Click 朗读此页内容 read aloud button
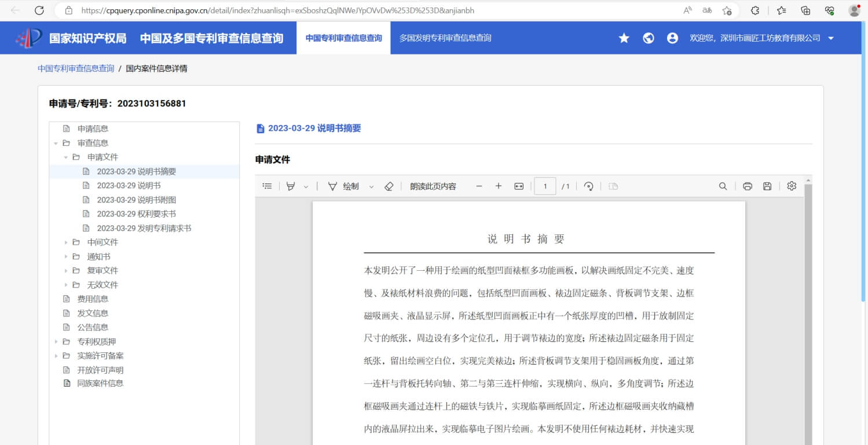 433,186
